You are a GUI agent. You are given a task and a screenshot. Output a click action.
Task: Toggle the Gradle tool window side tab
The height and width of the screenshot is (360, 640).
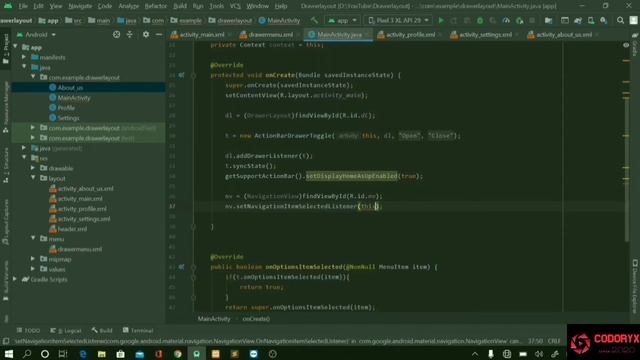point(635,45)
